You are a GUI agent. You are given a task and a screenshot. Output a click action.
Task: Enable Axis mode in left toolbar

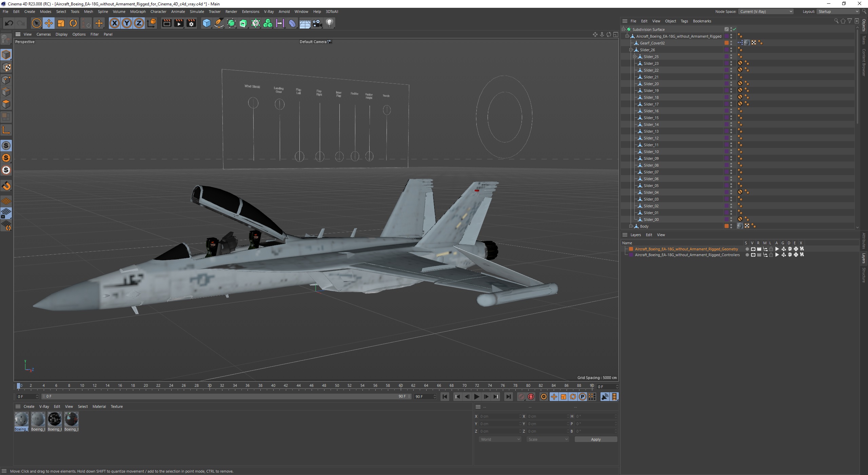tap(6, 130)
